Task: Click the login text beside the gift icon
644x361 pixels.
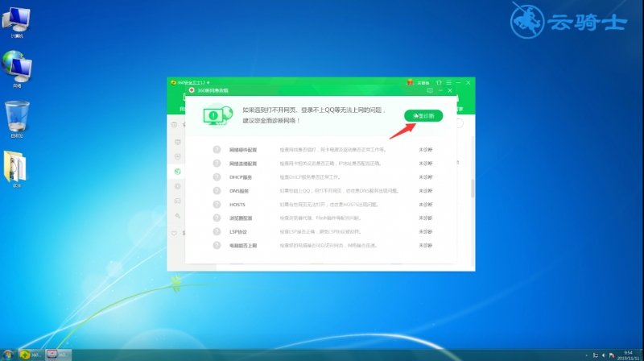Action: pyautogui.click(x=423, y=83)
